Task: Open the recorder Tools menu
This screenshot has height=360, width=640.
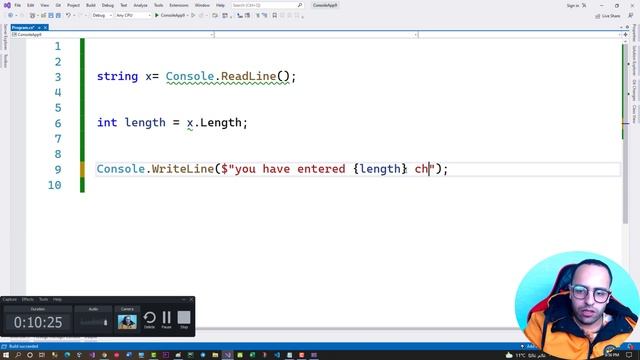Action: [x=43, y=300]
